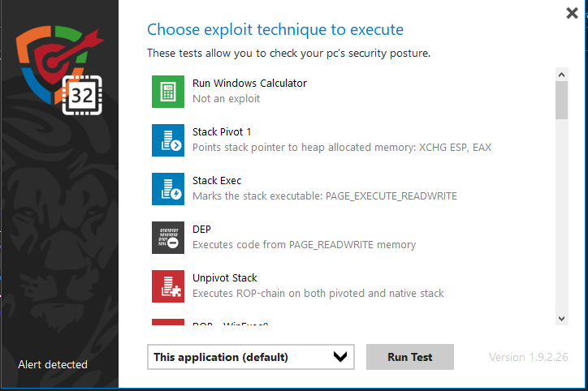588x391 pixels.
Task: Click the scrollbar down arrow
Action: [560, 318]
